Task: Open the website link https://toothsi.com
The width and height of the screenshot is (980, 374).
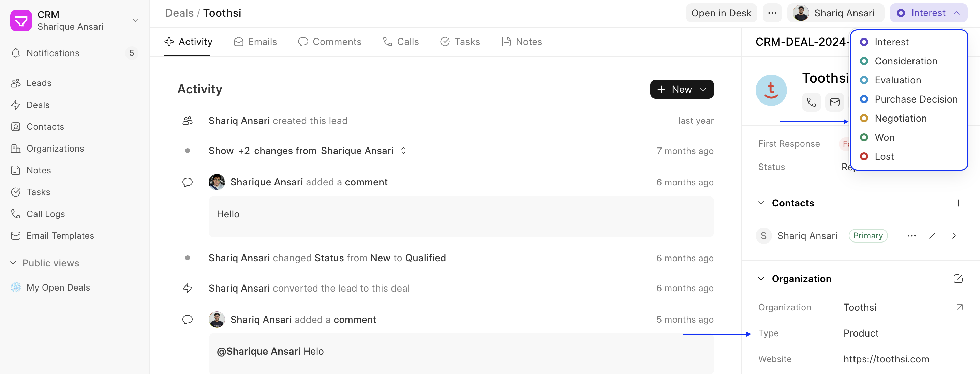Action: (x=886, y=359)
